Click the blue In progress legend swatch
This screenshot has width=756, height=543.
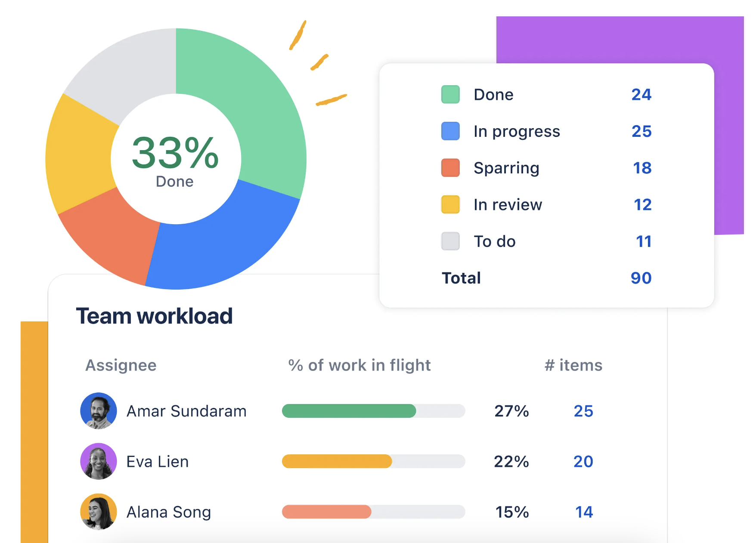pyautogui.click(x=450, y=131)
